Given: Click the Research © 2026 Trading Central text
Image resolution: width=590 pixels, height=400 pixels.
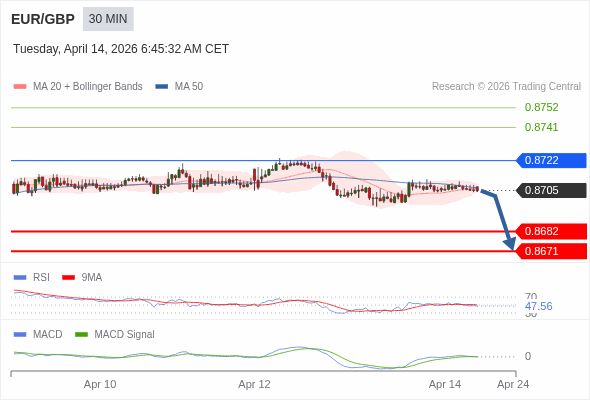Looking at the screenshot, I should (506, 87).
